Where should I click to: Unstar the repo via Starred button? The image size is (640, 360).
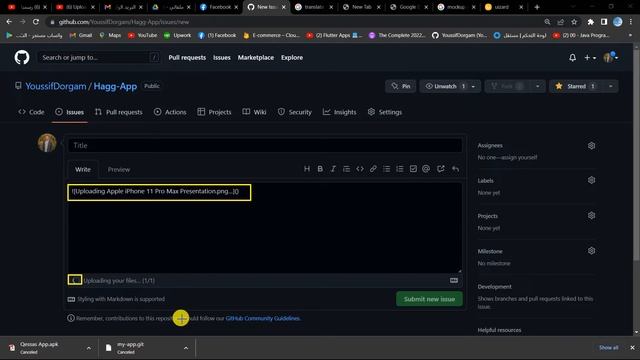576,87
